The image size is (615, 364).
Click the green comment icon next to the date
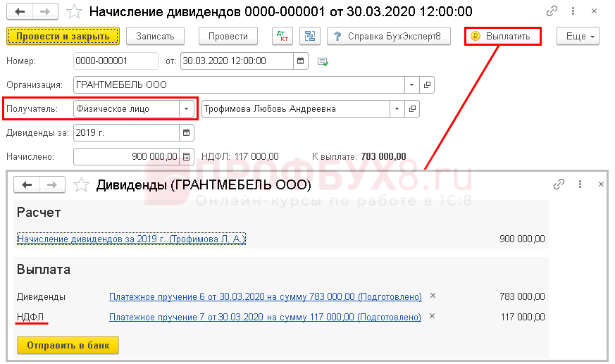[323, 61]
